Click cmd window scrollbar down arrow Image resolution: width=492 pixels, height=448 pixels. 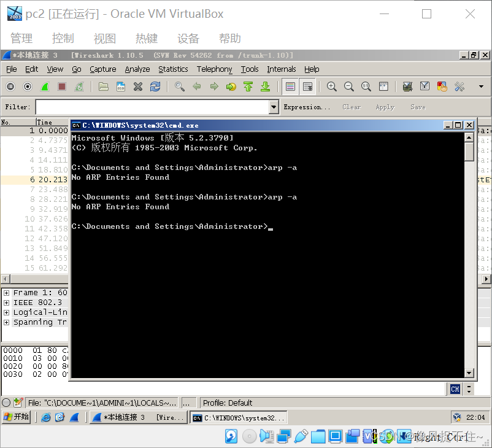pyautogui.click(x=469, y=373)
